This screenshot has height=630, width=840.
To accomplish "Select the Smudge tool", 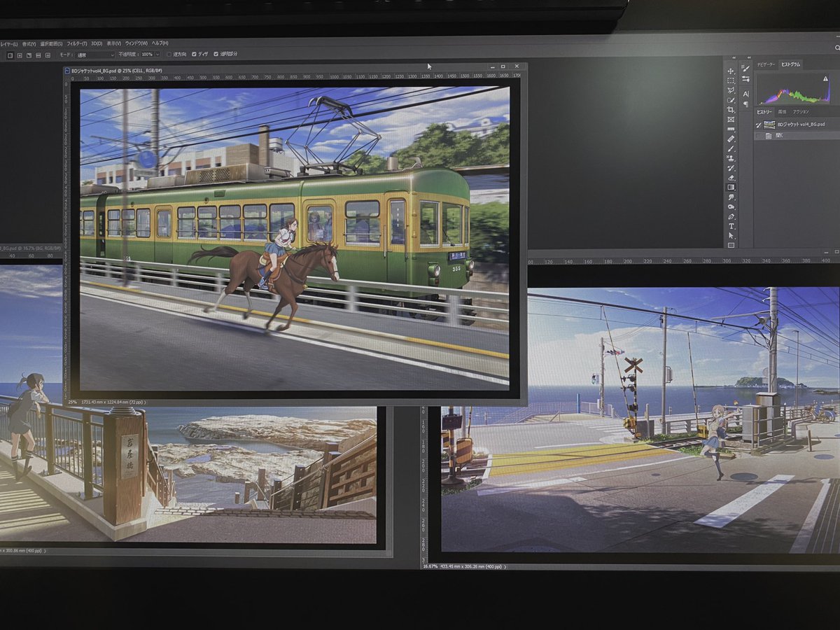I will point(731,197).
